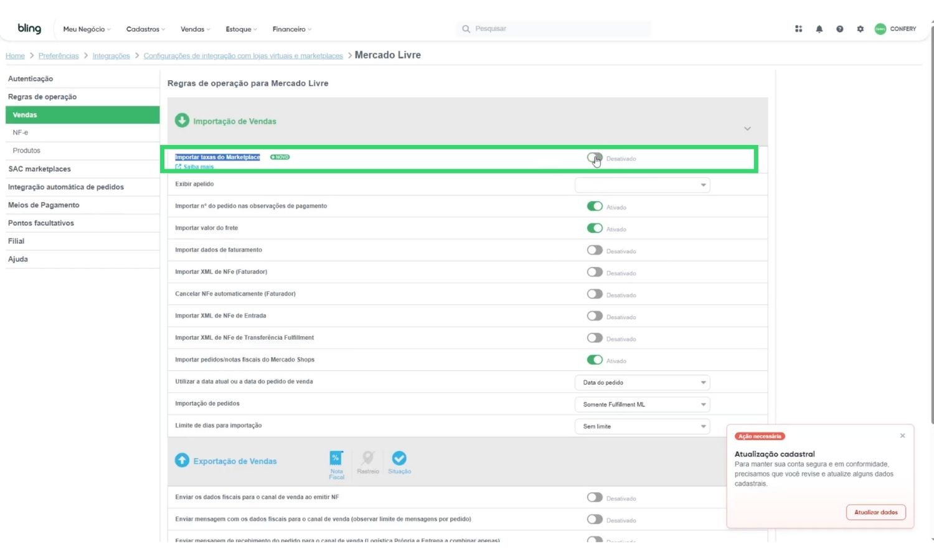Click the Bling logo
934x560 pixels.
point(29,29)
